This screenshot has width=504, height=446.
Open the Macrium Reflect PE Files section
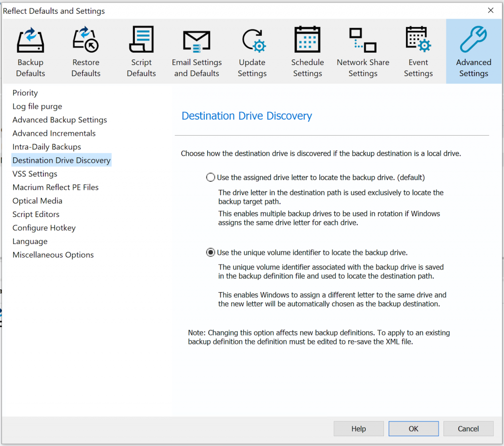pyautogui.click(x=55, y=187)
